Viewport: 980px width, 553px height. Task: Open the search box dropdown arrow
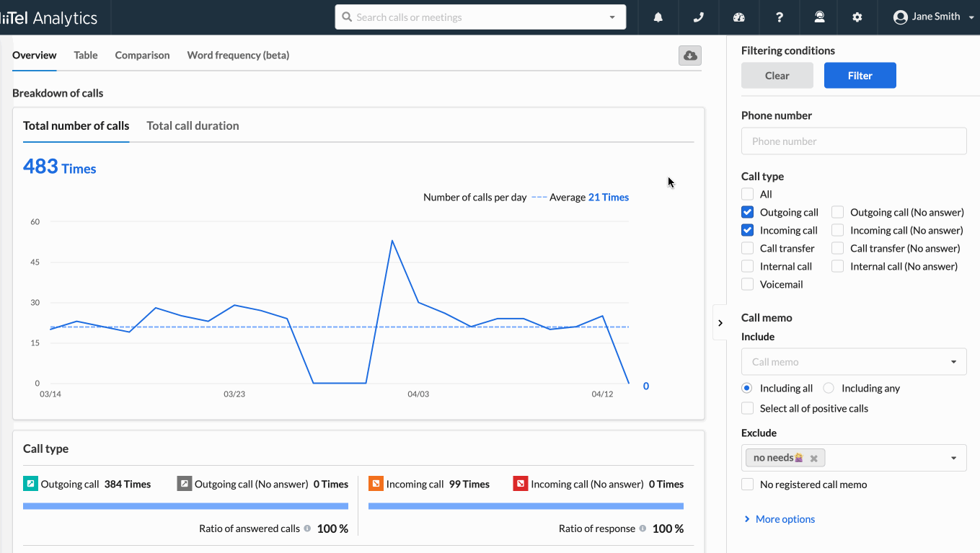click(x=612, y=17)
